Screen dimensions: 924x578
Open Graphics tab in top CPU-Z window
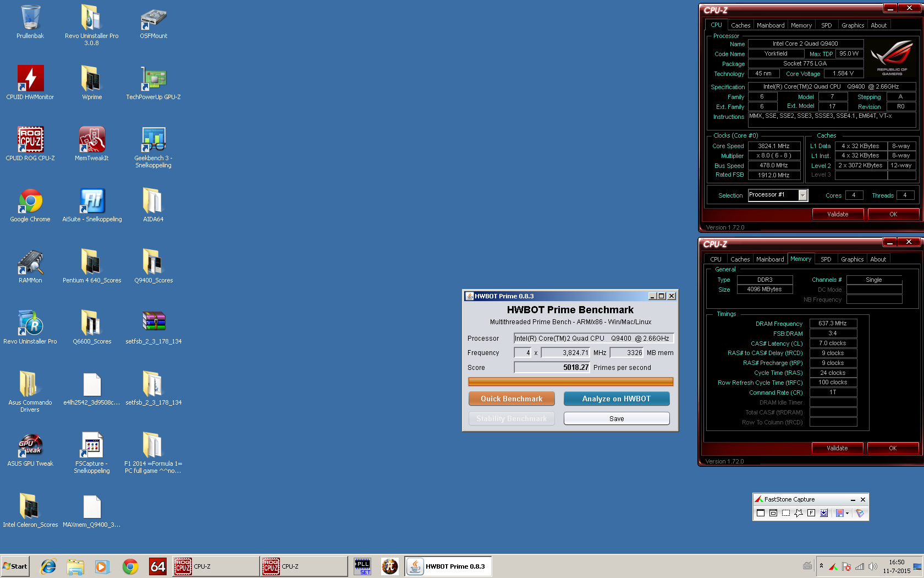[853, 25]
